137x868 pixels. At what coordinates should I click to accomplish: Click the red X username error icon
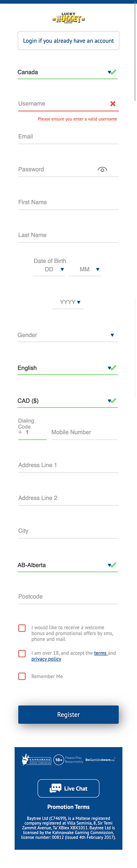click(113, 104)
